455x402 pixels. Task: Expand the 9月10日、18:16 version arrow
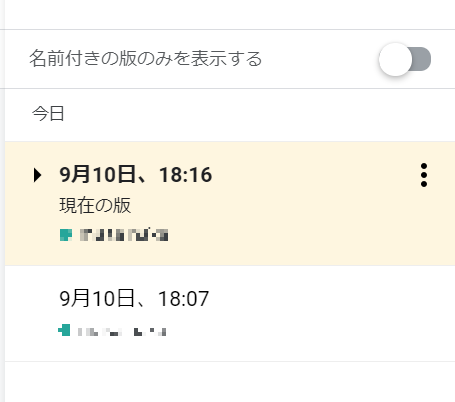click(38, 175)
